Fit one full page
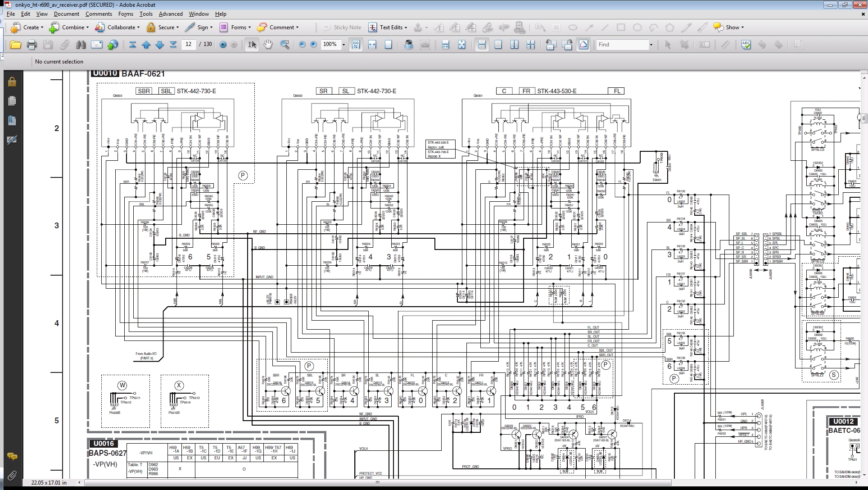This screenshot has height=490, width=868. pos(389,45)
